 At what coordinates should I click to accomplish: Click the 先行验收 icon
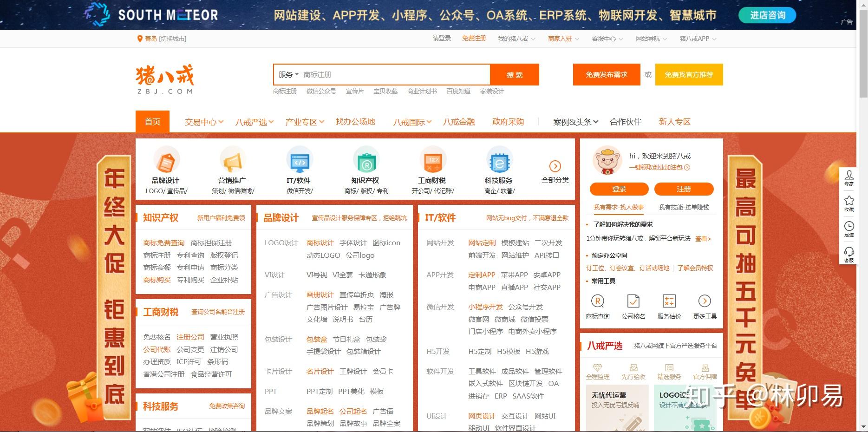[633, 367]
